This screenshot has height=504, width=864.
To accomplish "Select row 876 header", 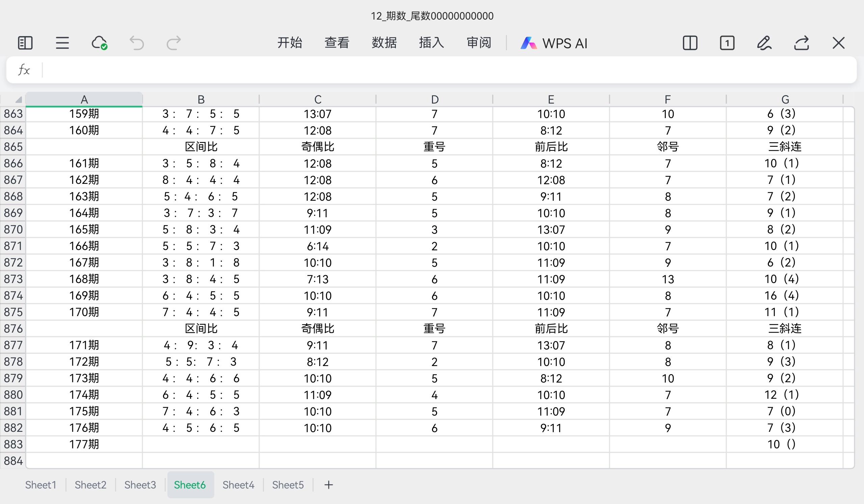I will (13, 329).
